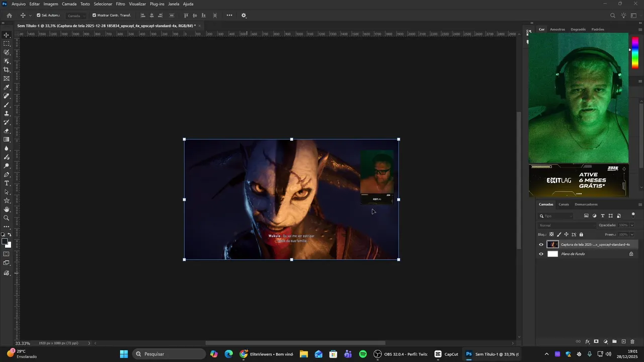Create new adjustment layer icon
The image size is (644, 362).
[x=605, y=342]
